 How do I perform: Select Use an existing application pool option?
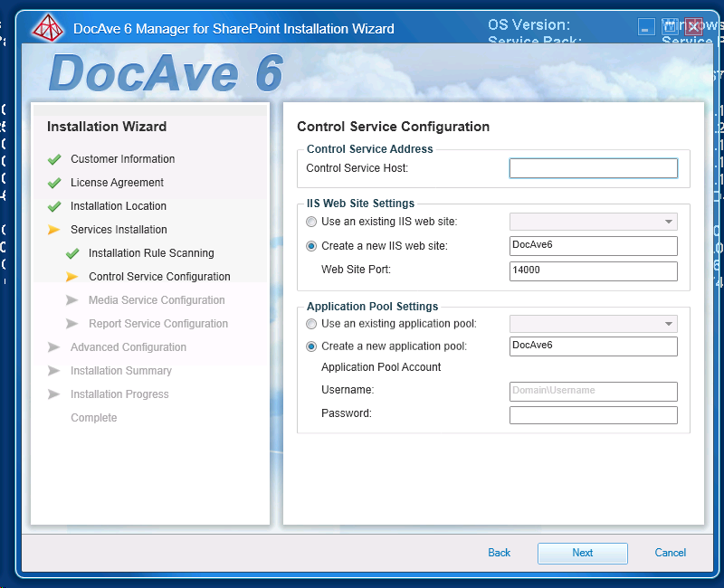coord(311,324)
